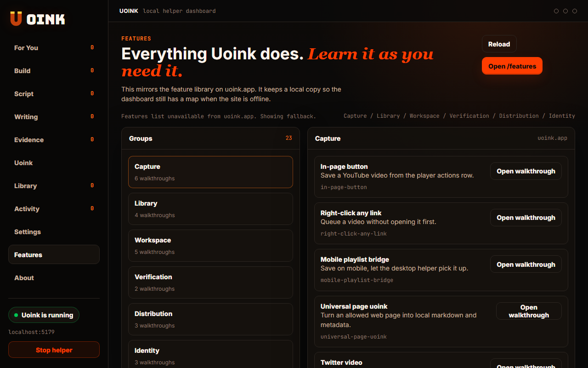
Task: Click the Capture / Library / Workspace category path
Action: (x=459, y=116)
